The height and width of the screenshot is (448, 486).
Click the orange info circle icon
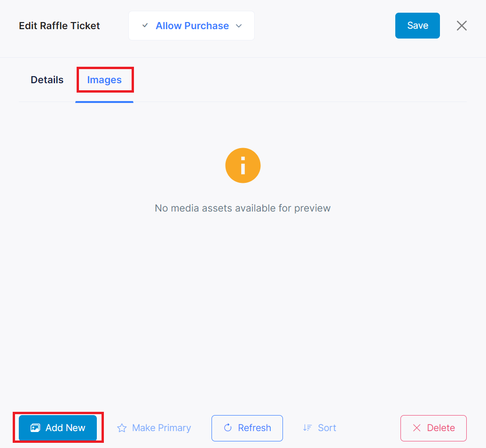coord(243,165)
